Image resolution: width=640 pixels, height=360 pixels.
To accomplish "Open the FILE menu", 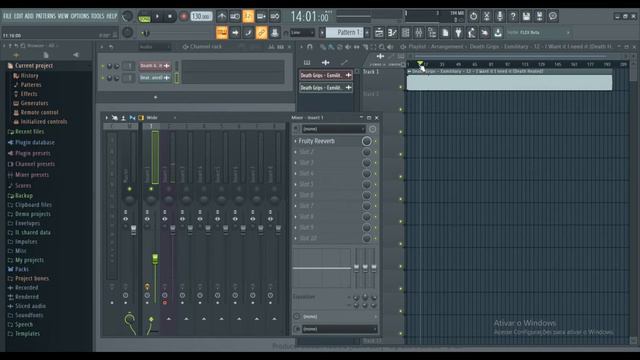I will [7, 16].
